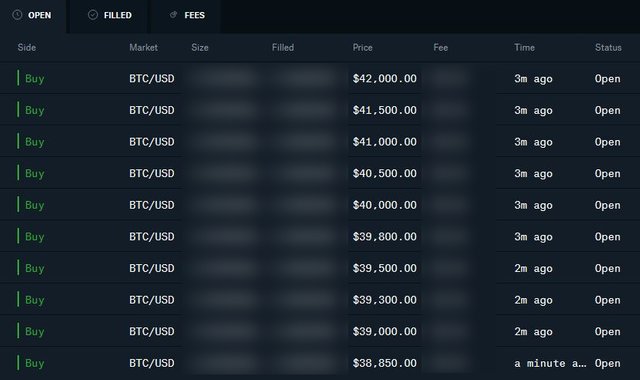Click the Filled column header
Screen dimensions: 640x380
click(283, 47)
